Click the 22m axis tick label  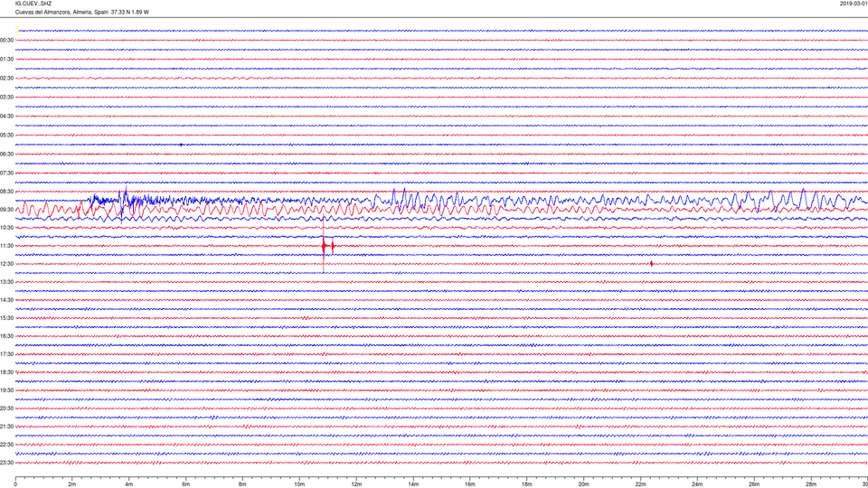coord(640,484)
